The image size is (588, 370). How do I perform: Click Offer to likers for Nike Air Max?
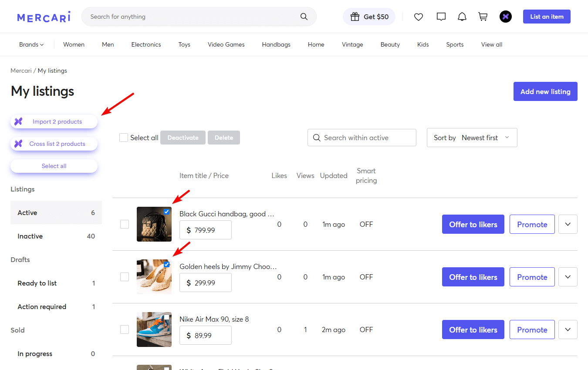click(473, 330)
